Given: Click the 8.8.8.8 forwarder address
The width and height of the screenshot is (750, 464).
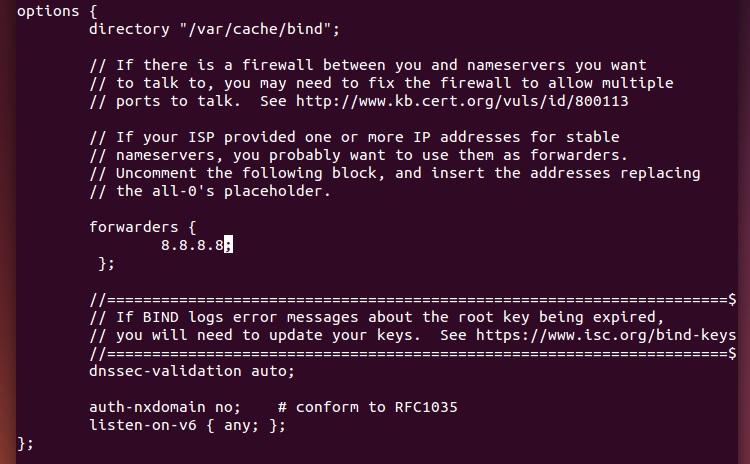Looking at the screenshot, I should click(x=192, y=245).
